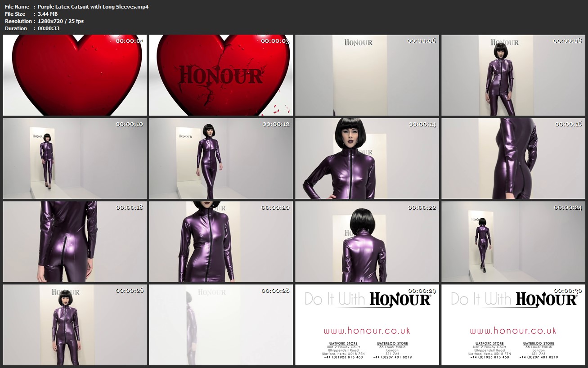Choose the frame stamped 00:00:18

(x=75, y=242)
